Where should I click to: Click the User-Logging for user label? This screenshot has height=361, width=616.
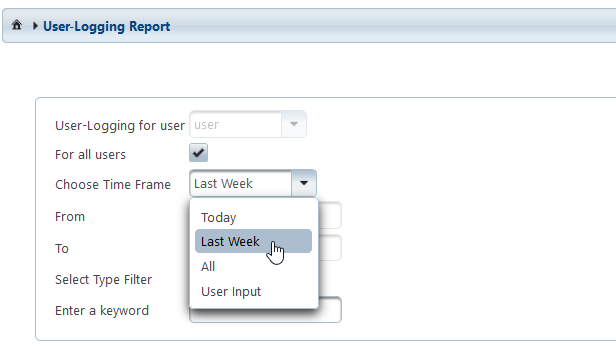pos(120,125)
